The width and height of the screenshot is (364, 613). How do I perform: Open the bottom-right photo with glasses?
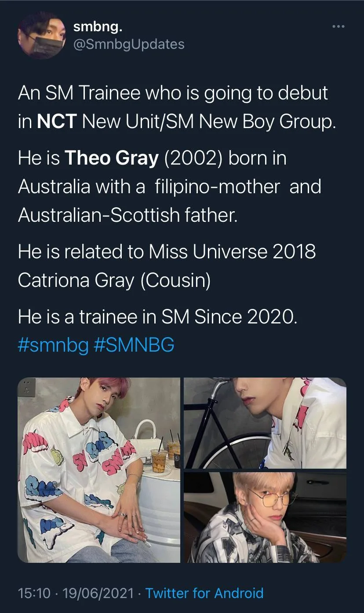coord(265,518)
